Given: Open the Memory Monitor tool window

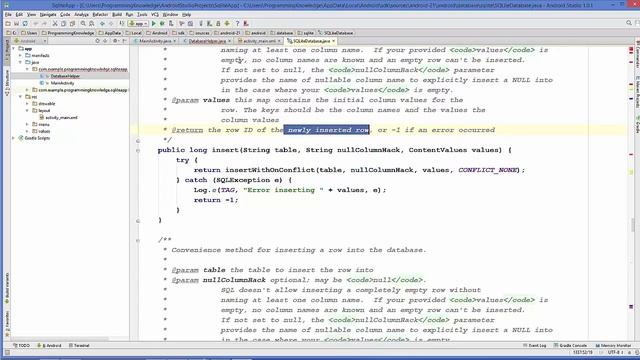Looking at the screenshot, I should pyautogui.click(x=613, y=346).
